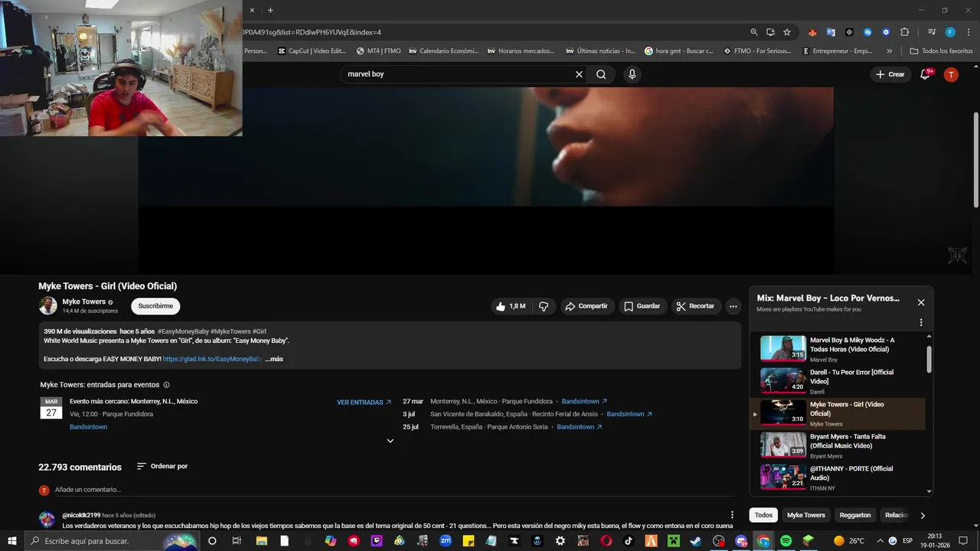Play 'Bryant Myers - Tanta Falta' thumbnail
This screenshot has height=551, width=980.
coord(783,445)
